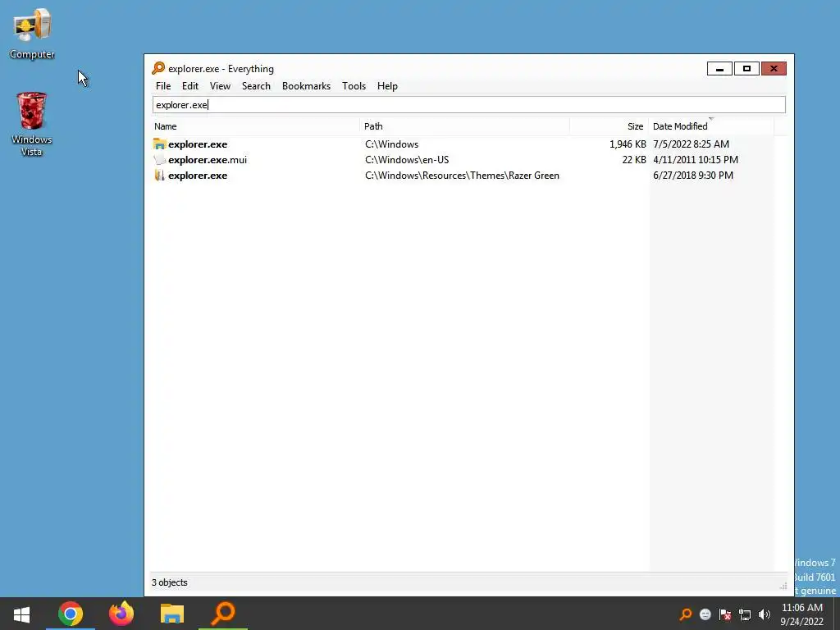Click the round face tray icon
This screenshot has width=840, height=630.
point(705,614)
